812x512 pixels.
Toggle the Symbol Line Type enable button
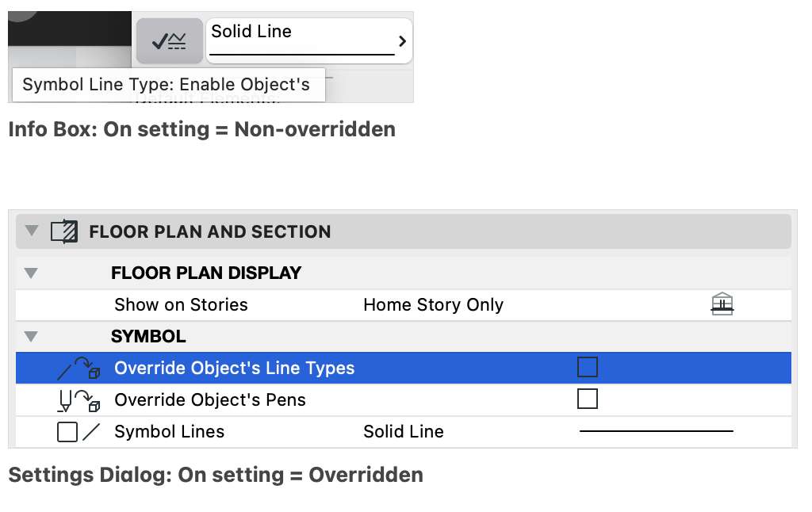click(170, 41)
